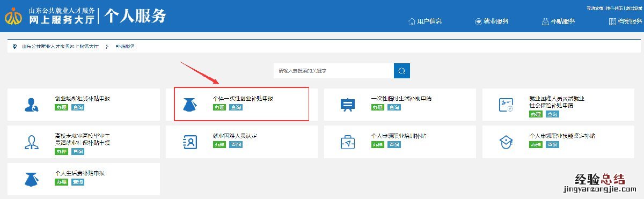This screenshot has height=199, width=644.
Task: Click 查询 under 就业困难人员灵活就业社会保险补贴申请
Action: [x=552, y=114]
